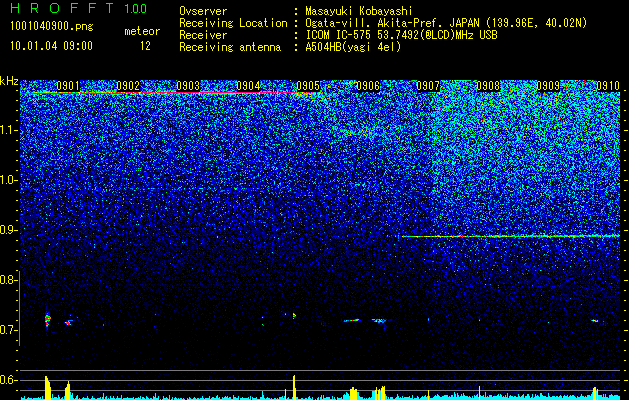Click the HROFFT 1.00 title text
The height and width of the screenshot is (400, 629).
point(79,8)
